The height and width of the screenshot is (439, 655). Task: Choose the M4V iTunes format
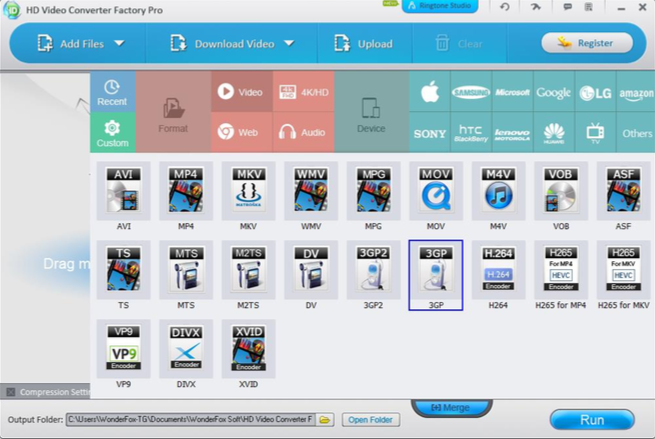point(498,190)
